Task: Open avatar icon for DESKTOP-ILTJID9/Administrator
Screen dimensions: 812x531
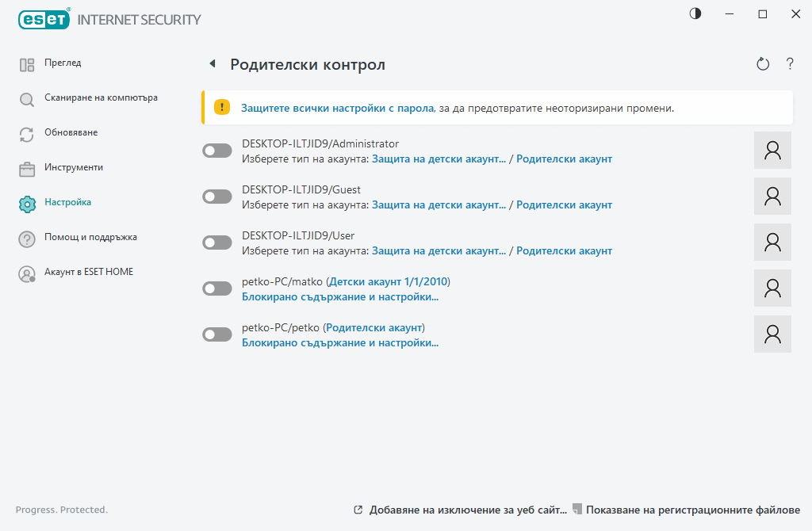Action: pyautogui.click(x=772, y=150)
